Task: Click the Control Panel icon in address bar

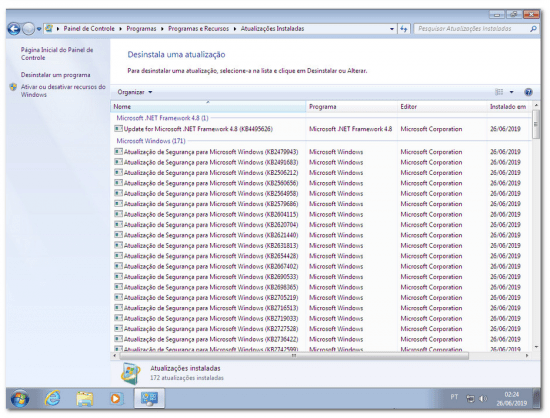Action: click(x=49, y=28)
